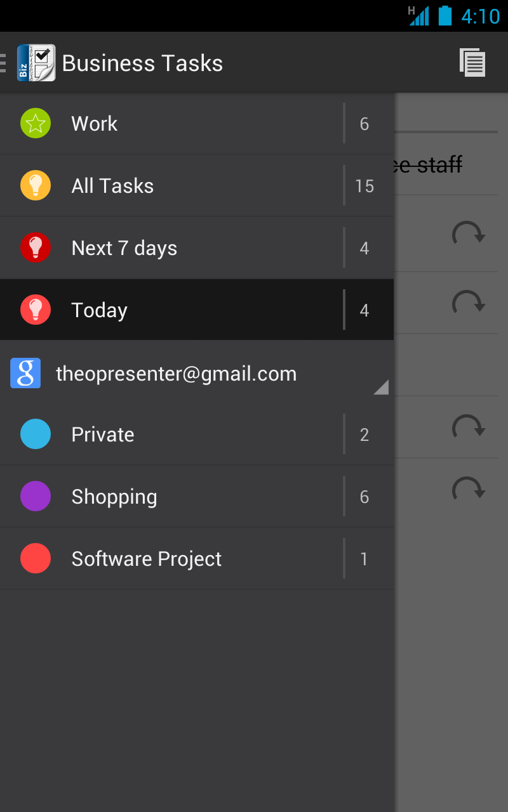Screen dimensions: 508x812
Task: Click the first repeat arrow icon in task list
Action: [469, 235]
